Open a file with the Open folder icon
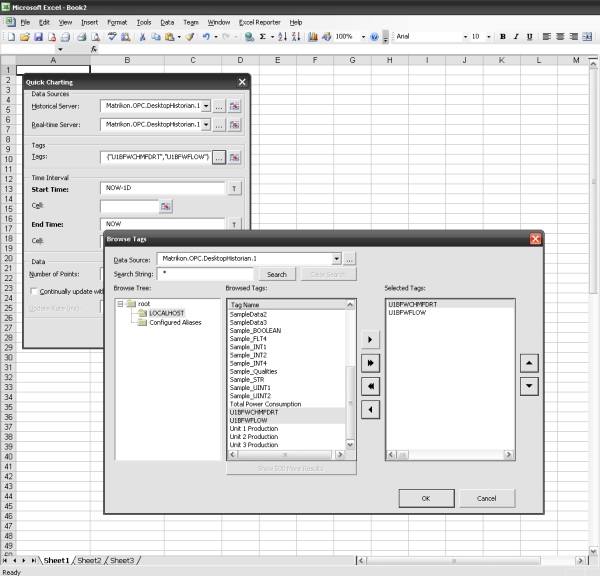This screenshot has width=600, height=576. pos(25,37)
